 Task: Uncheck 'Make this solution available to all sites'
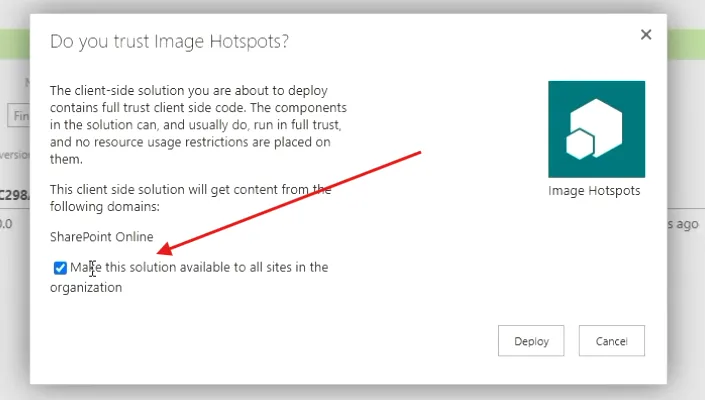(x=60, y=268)
